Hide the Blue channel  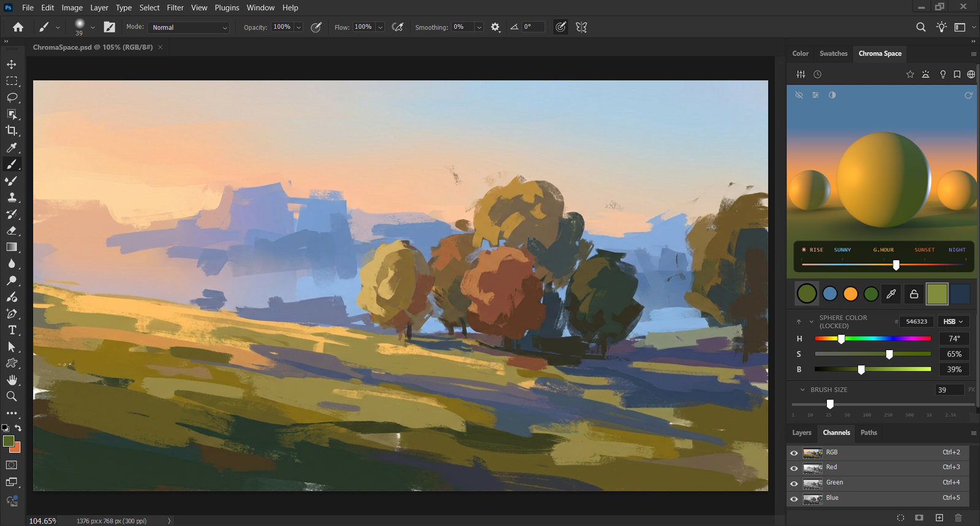tap(794, 498)
